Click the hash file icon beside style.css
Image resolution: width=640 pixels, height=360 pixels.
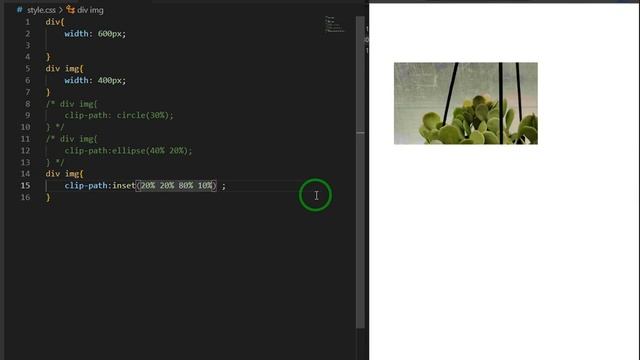point(20,9)
